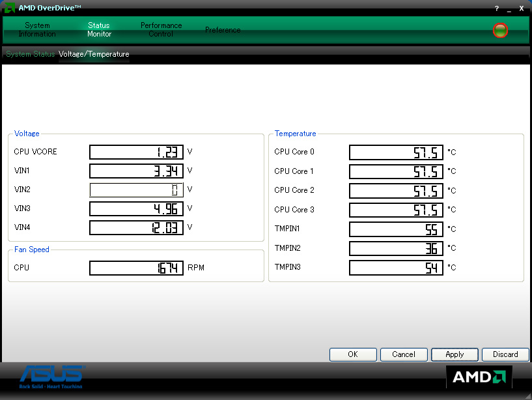Open the System Information menu
This screenshot has height=400, width=532.
37,30
